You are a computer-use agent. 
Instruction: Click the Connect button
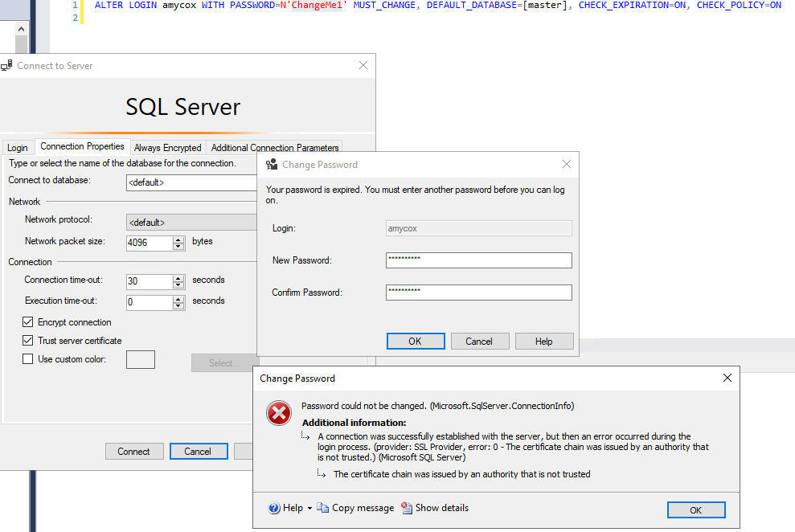(x=134, y=452)
